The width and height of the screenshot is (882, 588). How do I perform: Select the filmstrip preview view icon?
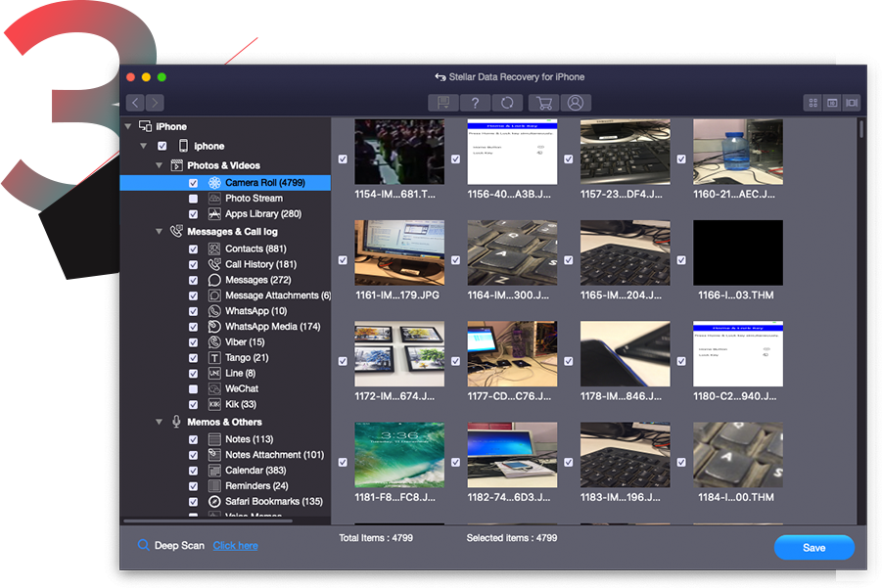pos(851,103)
